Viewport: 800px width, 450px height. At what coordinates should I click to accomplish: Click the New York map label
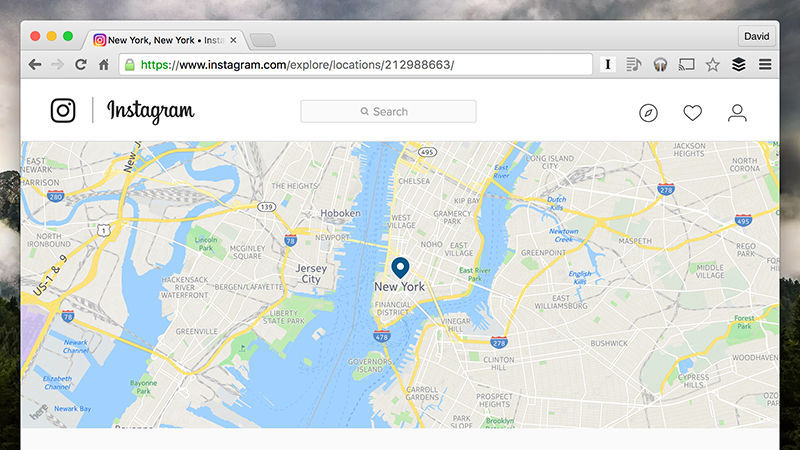(x=399, y=287)
